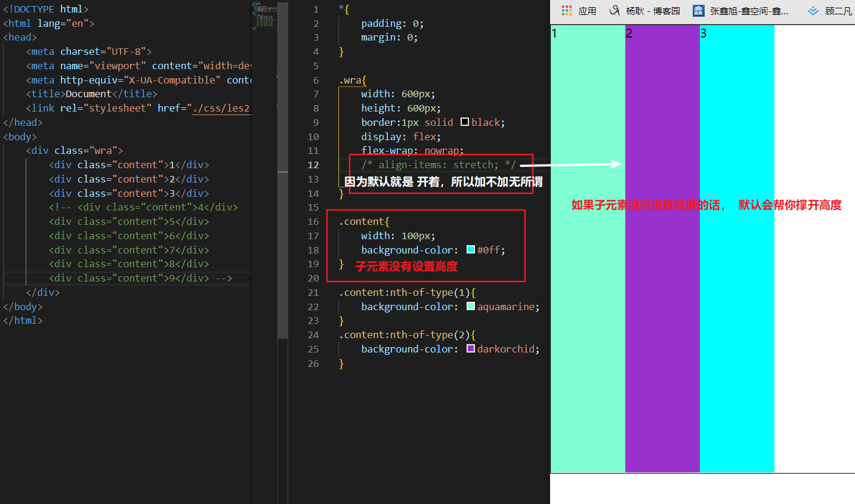855x504 pixels.
Task: Open the #0ff color swatch picker
Action: point(471,250)
